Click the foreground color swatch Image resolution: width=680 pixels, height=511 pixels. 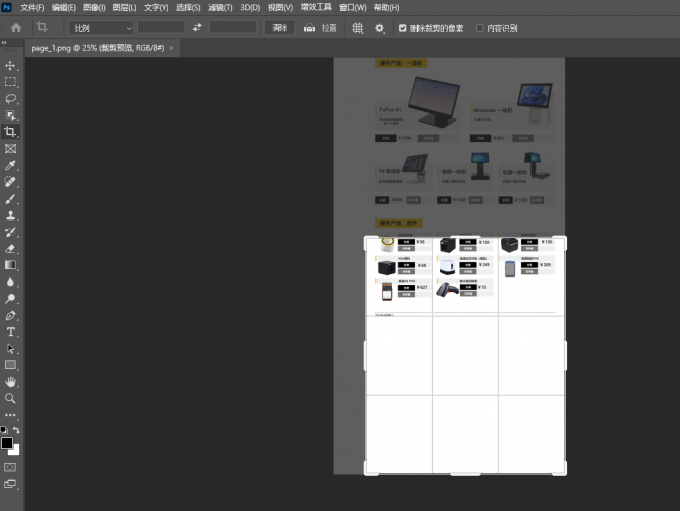pos(7,443)
